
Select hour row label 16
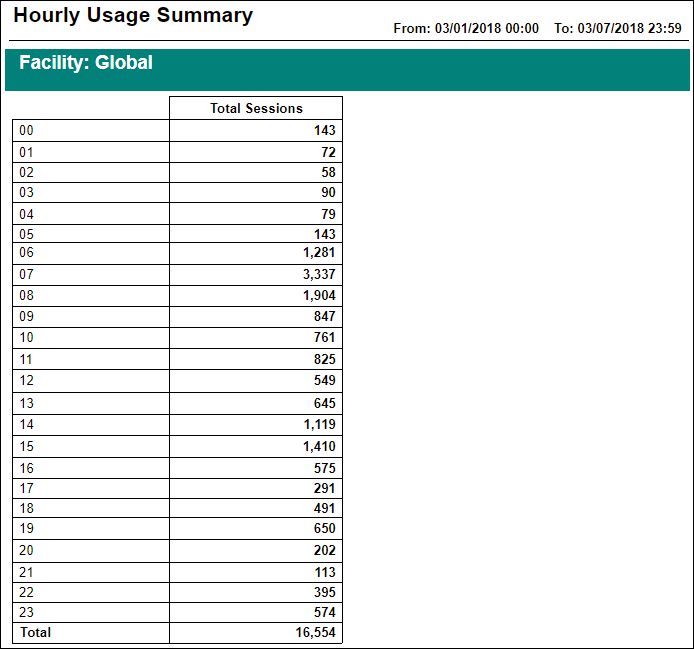[x=27, y=468]
